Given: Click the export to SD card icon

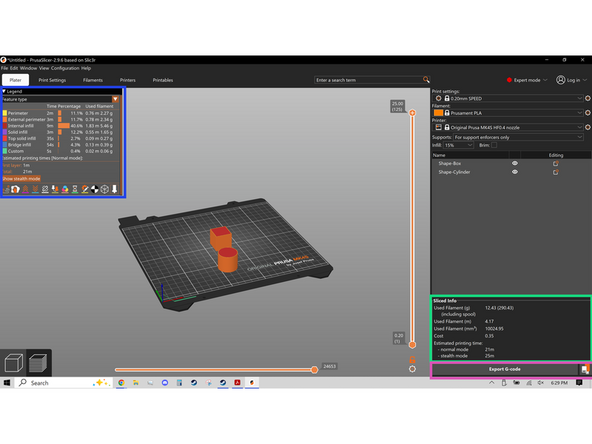Looking at the screenshot, I should [x=585, y=369].
